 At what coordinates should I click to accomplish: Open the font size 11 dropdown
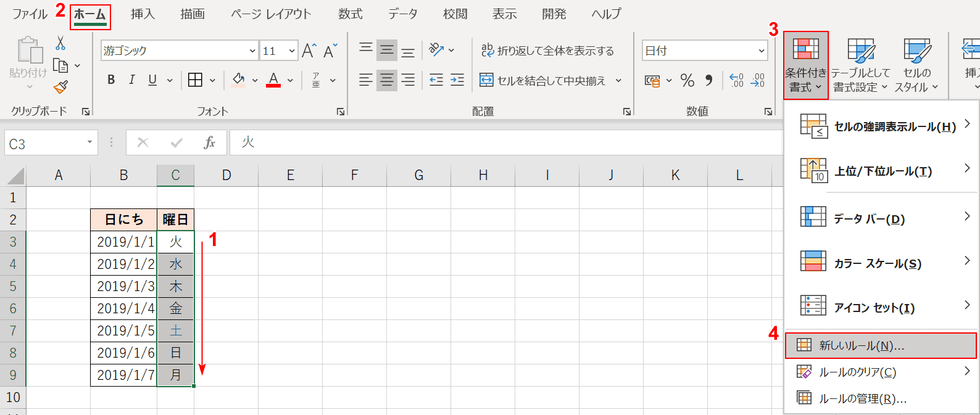[x=292, y=51]
